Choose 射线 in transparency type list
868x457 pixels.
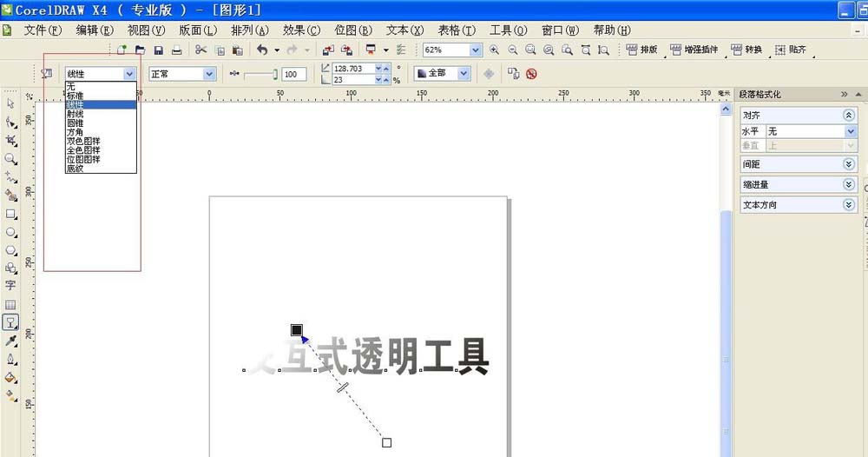click(x=101, y=114)
